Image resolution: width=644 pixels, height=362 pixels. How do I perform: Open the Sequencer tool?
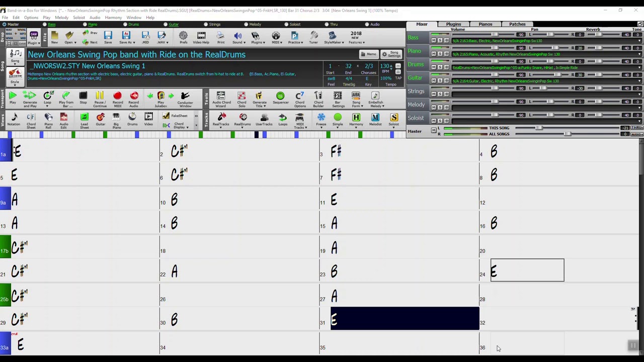click(280, 98)
